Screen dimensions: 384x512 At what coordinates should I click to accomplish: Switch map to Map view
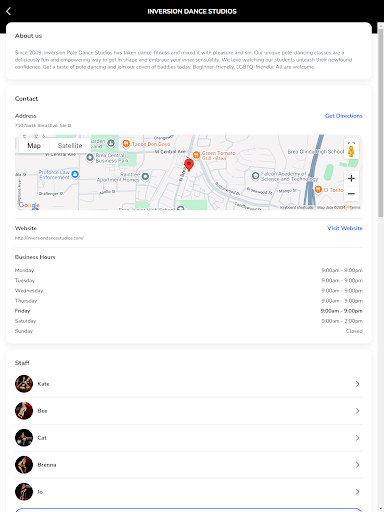pyautogui.click(x=34, y=146)
